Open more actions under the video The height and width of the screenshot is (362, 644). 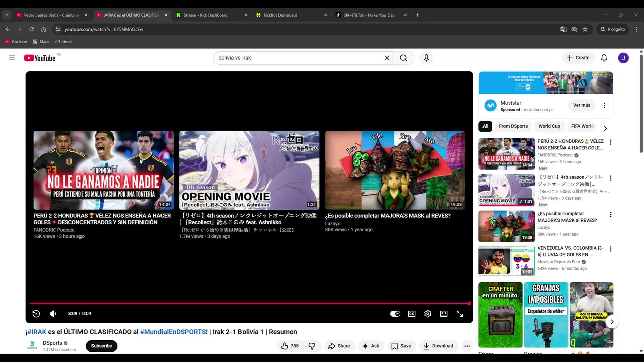pos(467,346)
